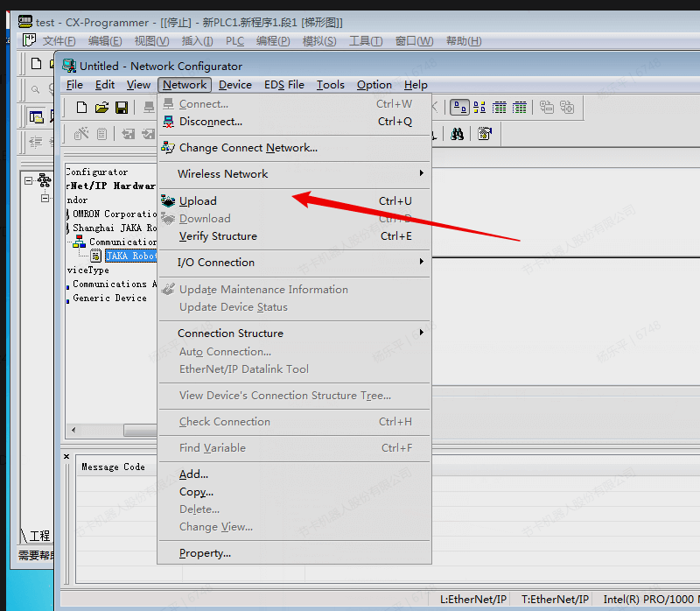
Task: Click the binoculars find icon
Action: pos(457,134)
